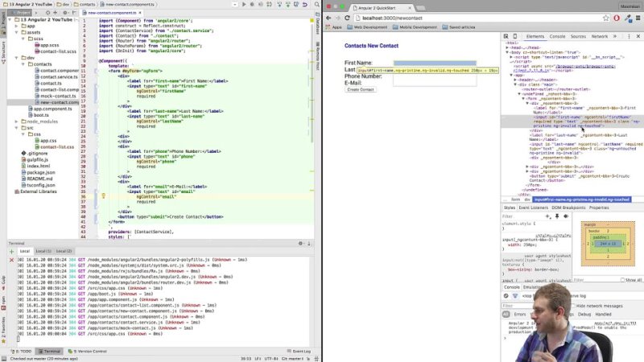644x362 pixels.
Task: Run the project with the green play icon
Action: pos(244,5)
